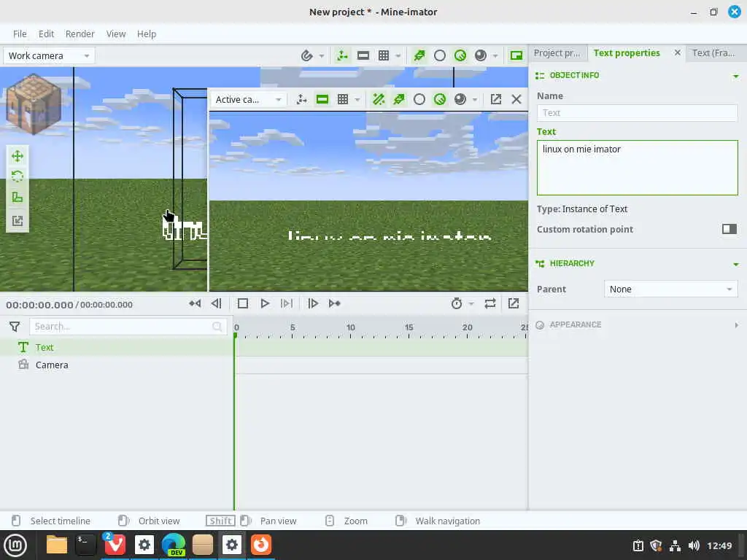The height and width of the screenshot is (560, 747).
Task: Pop out the timeline panel
Action: click(514, 303)
